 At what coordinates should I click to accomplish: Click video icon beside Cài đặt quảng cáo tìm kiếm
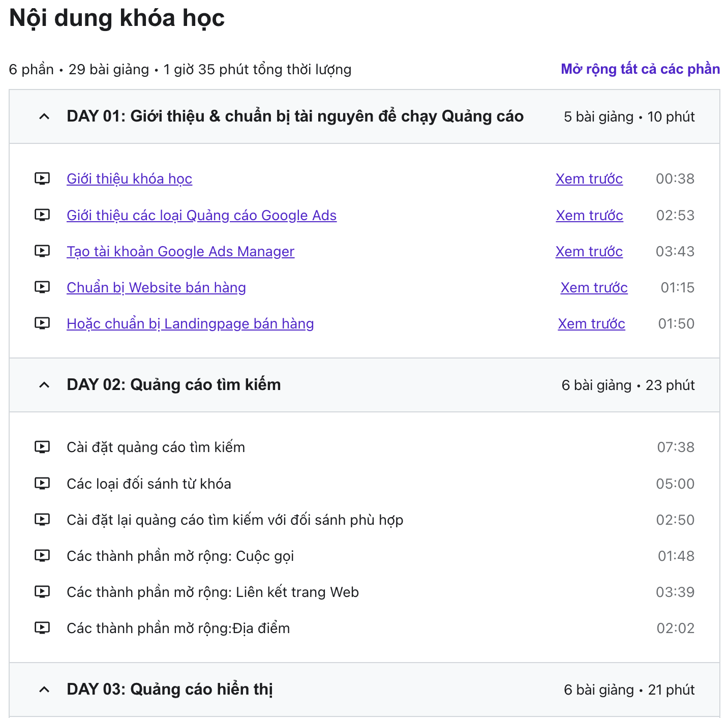pyautogui.click(x=42, y=447)
